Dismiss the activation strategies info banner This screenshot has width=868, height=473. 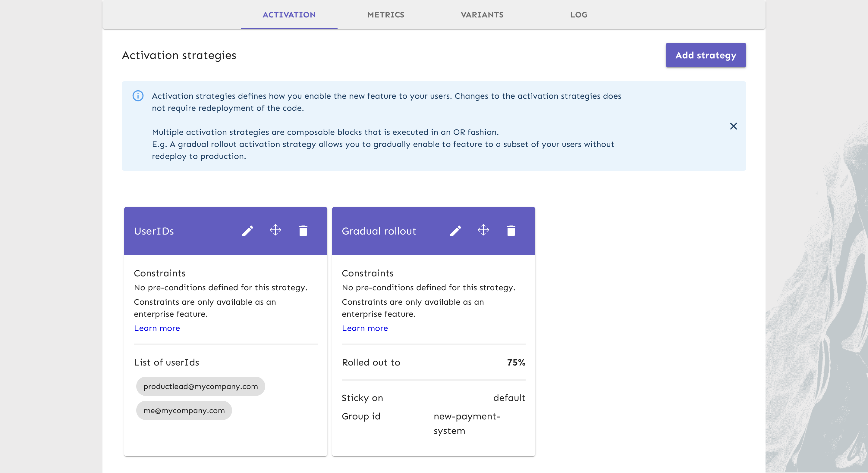click(x=733, y=126)
